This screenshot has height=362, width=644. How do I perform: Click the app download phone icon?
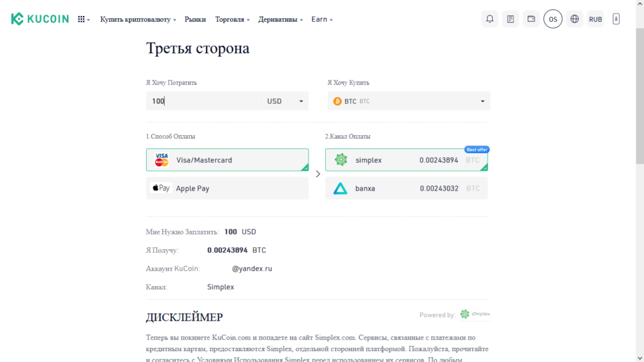[616, 19]
